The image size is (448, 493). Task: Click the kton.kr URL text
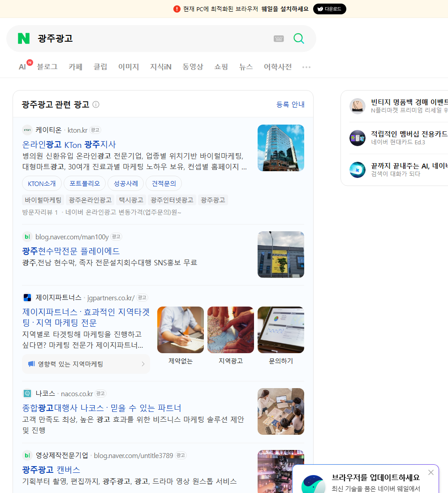[x=78, y=130]
